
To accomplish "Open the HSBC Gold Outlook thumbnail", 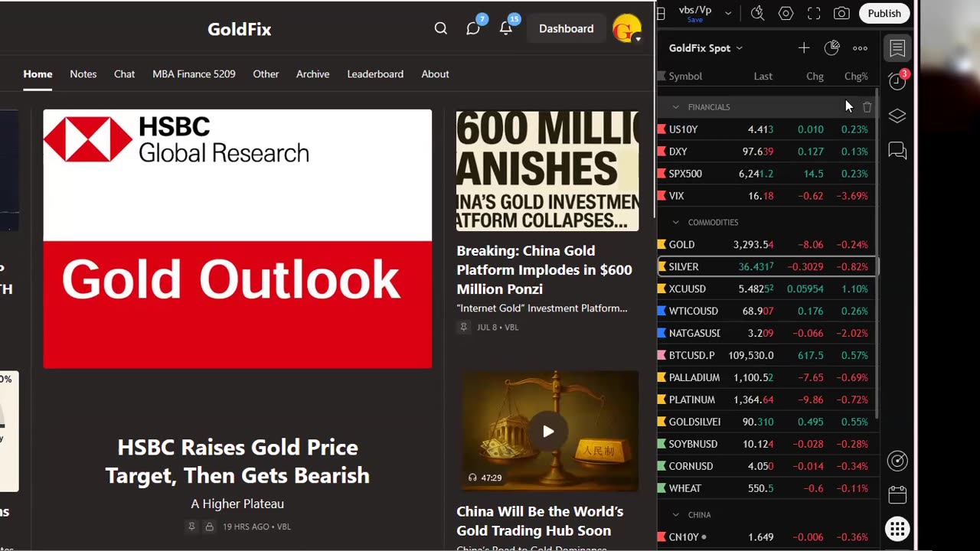I will pos(237,239).
